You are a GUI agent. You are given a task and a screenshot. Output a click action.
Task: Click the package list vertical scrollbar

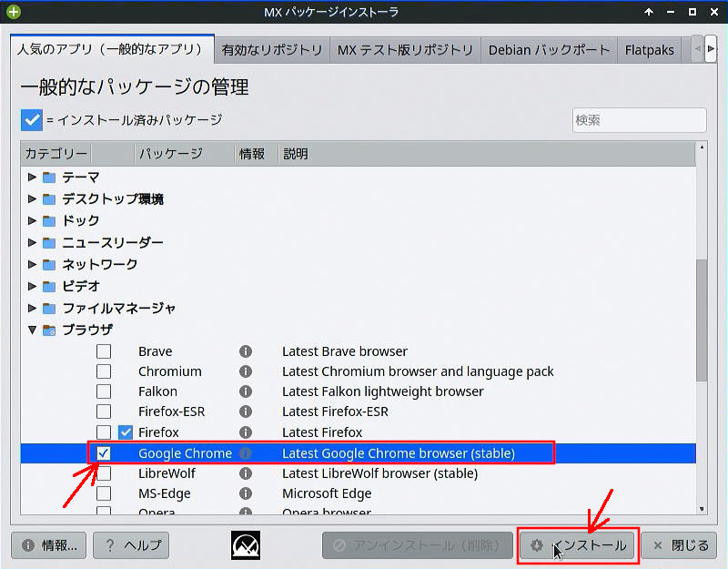click(702, 320)
